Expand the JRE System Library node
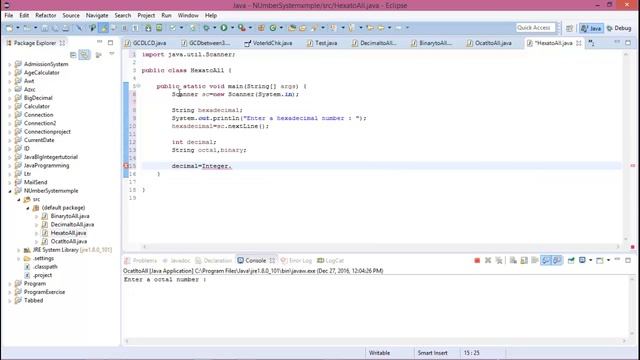Image resolution: width=640 pixels, height=360 pixels. (19, 250)
